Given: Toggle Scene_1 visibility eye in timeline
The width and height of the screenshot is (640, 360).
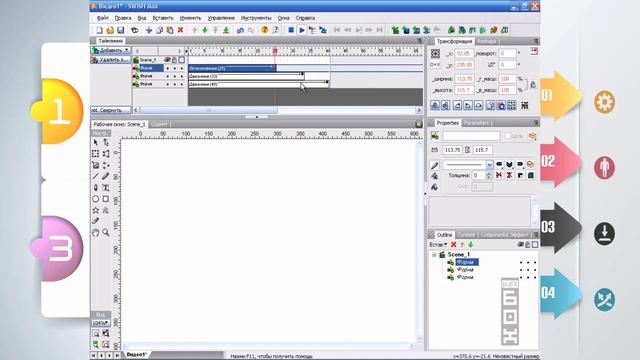Looking at the screenshot, I should click(167, 60).
